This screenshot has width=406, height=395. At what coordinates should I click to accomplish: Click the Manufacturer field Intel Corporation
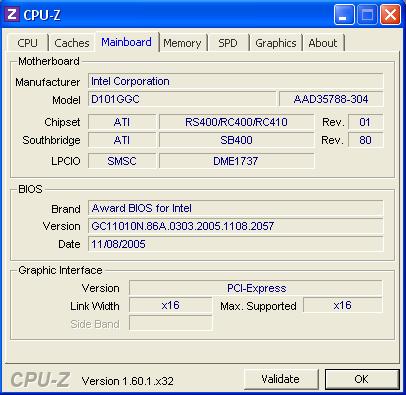pyautogui.click(x=236, y=81)
